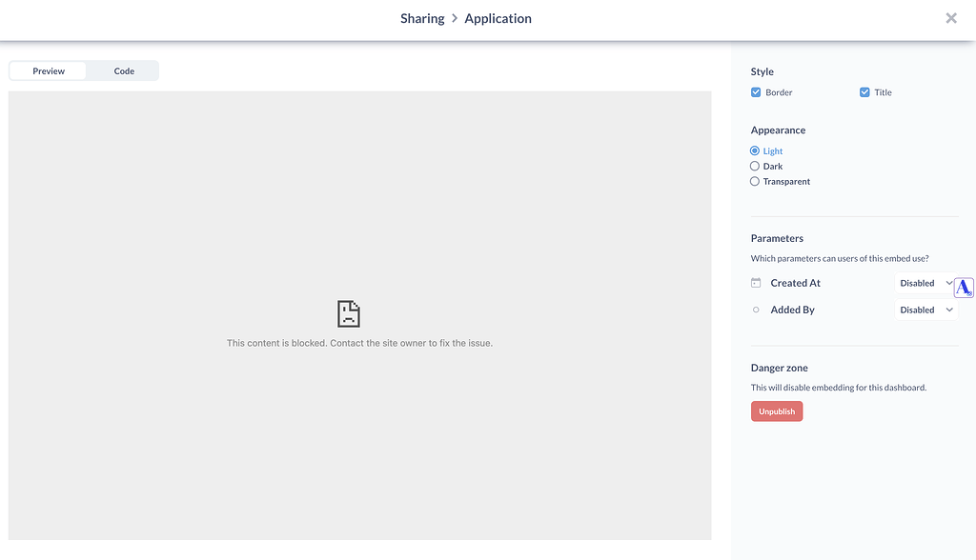
Task: Uncheck the Border checkbox
Action: 755,91
